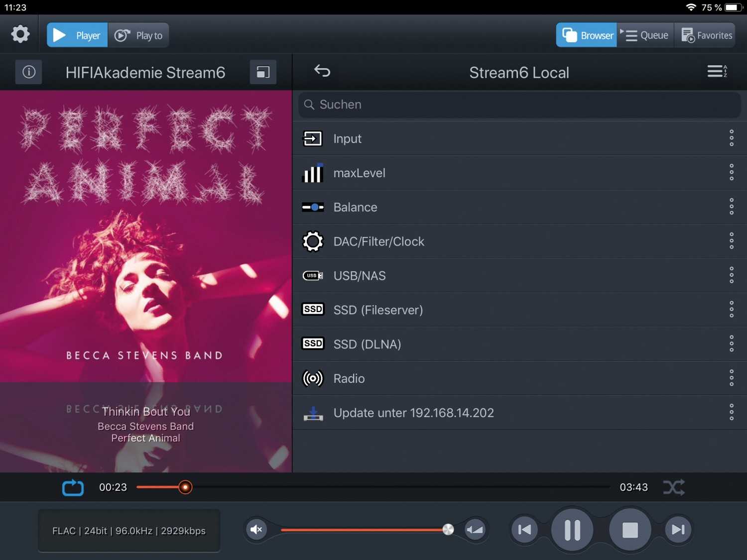Click the total duration 03:43

pos(634,487)
